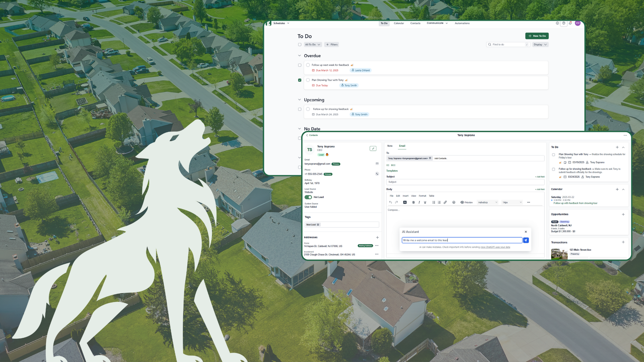Add a new Calendar event in the contact panel
Viewport: 644px width, 362px height.
617,189
